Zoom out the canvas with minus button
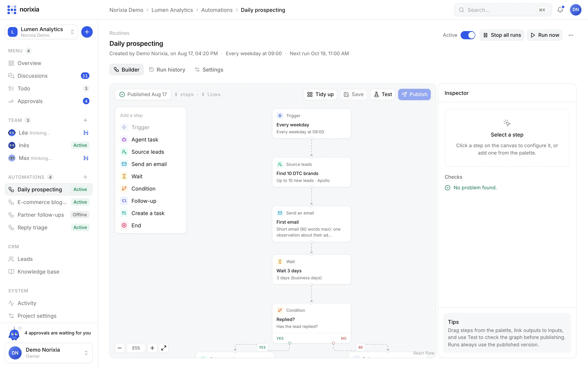The width and height of the screenshot is (588, 368). 120,348
